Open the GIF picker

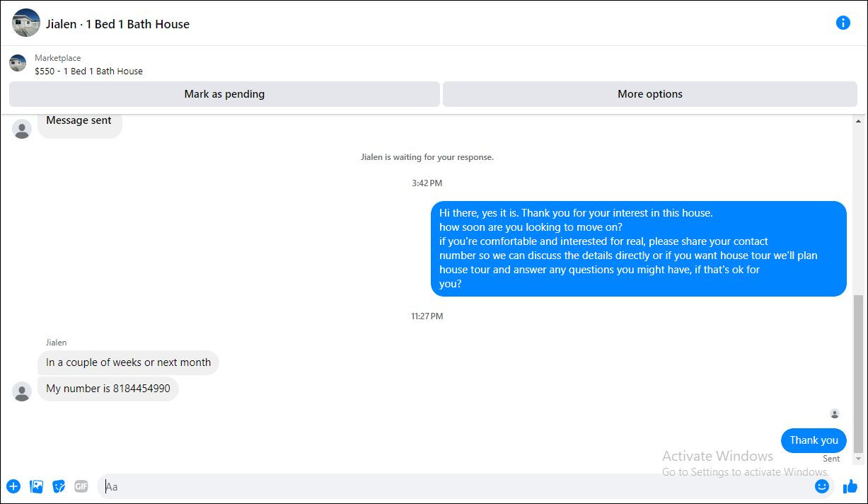pos(81,486)
